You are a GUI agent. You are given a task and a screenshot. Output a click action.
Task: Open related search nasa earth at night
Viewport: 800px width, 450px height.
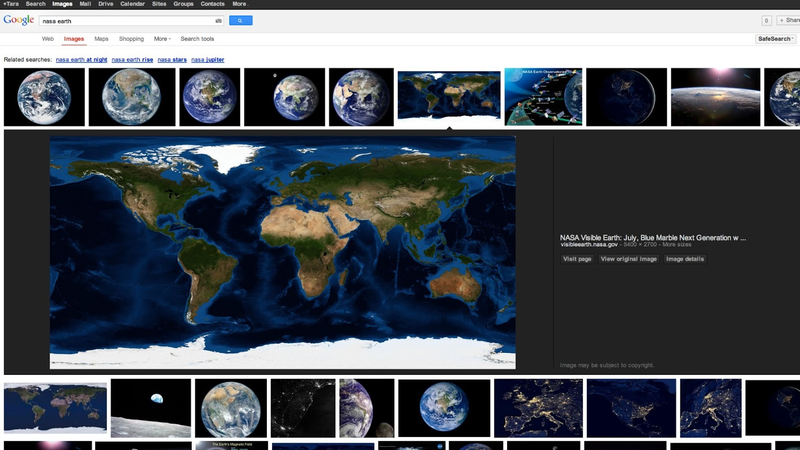click(81, 60)
